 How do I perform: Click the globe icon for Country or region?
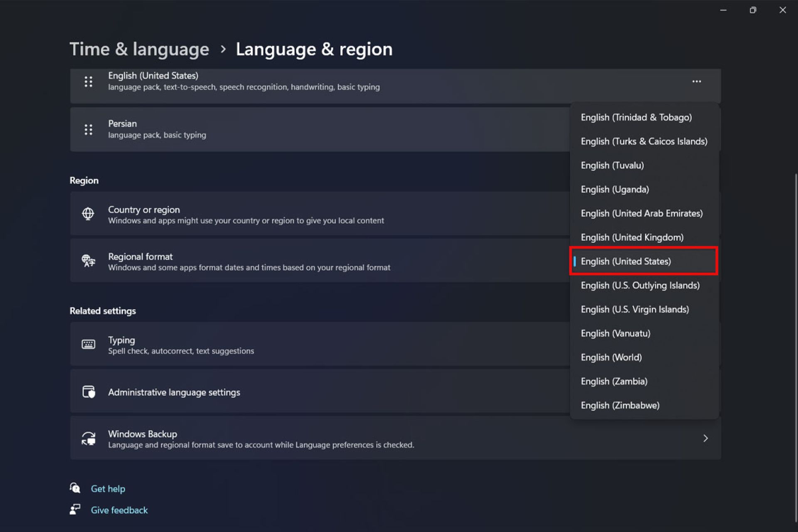pyautogui.click(x=88, y=214)
